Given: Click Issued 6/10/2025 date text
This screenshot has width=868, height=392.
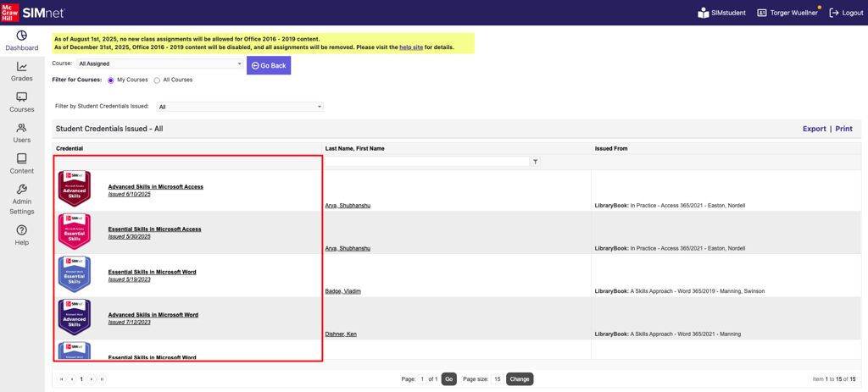Looking at the screenshot, I should pyautogui.click(x=130, y=194).
